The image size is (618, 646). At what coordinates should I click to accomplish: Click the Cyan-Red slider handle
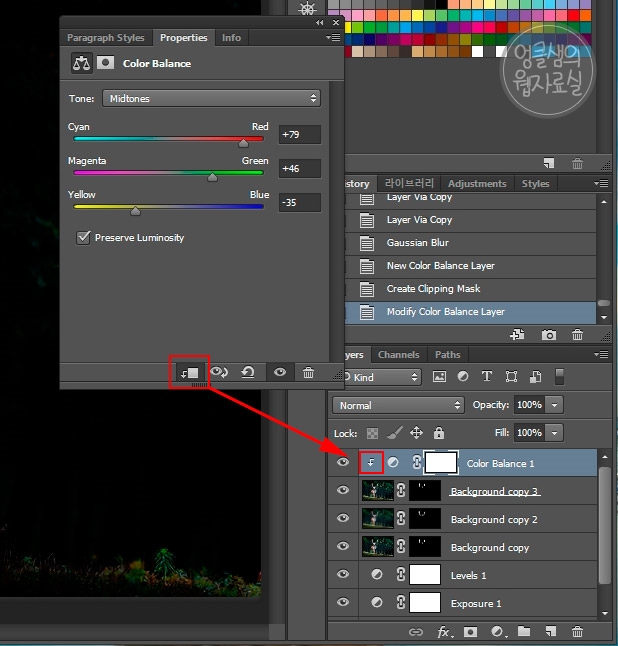[243, 143]
